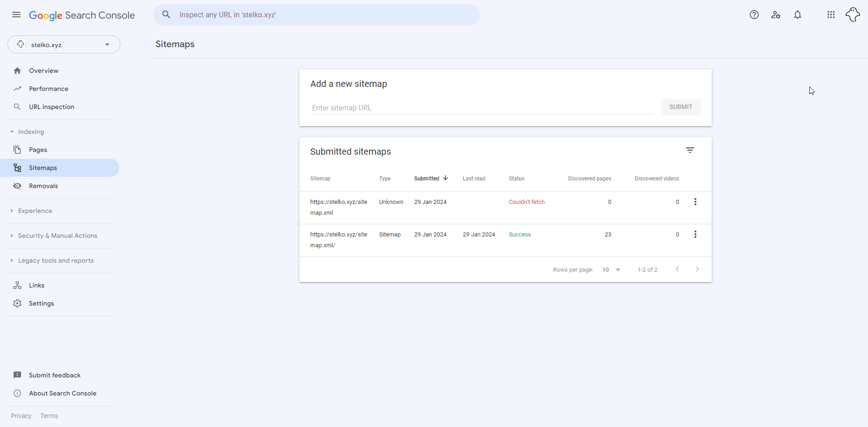This screenshot has width=868, height=427.
Task: Collapse the Indexing section
Action: (x=31, y=132)
